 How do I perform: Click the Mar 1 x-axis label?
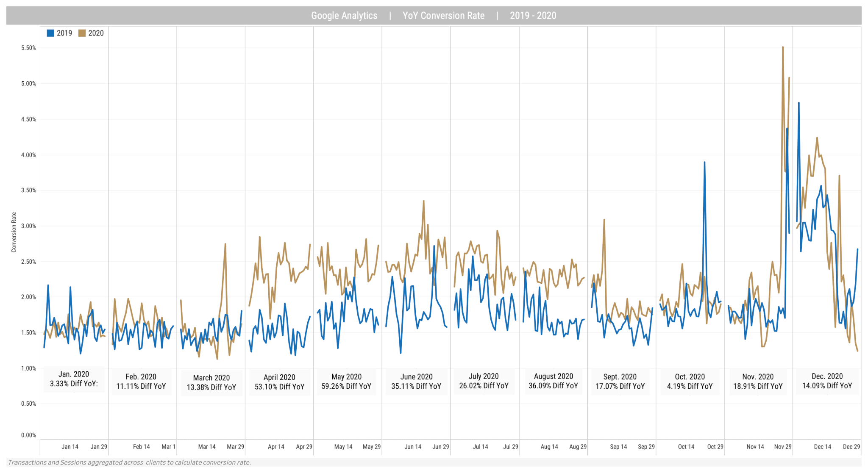point(168,447)
